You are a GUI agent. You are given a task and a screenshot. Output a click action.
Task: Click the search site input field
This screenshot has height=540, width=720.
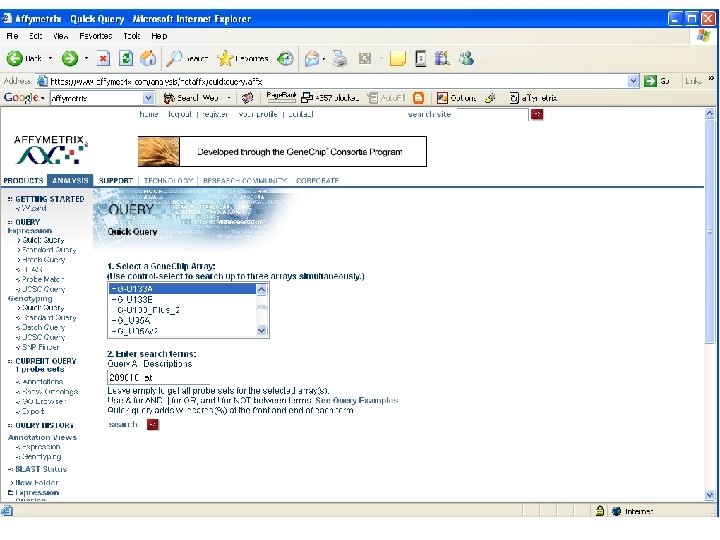coord(493,114)
